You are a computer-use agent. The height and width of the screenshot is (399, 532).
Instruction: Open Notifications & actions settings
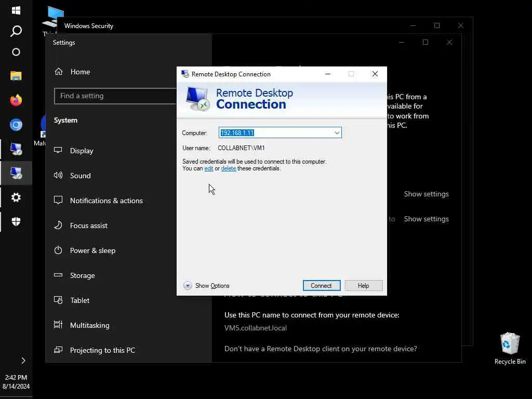click(106, 201)
